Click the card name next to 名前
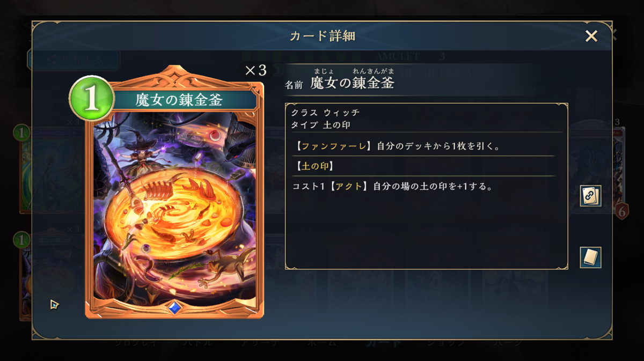Image resolution: width=644 pixels, height=361 pixels. point(352,82)
